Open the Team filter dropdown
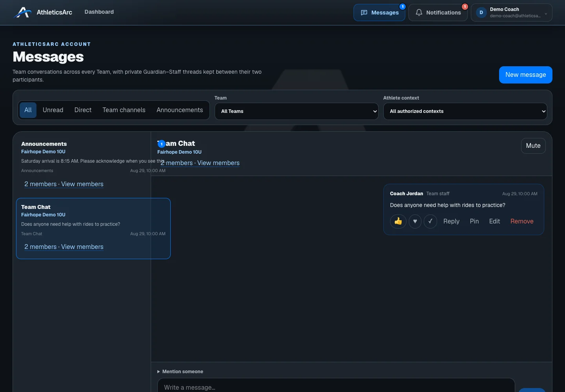565x392 pixels. click(297, 111)
